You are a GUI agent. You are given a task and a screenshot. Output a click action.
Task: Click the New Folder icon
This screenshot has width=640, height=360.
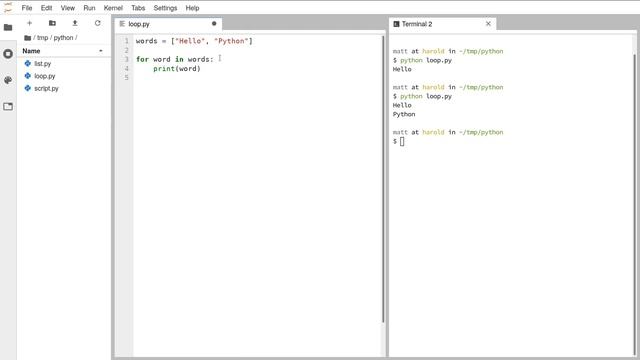pyautogui.click(x=52, y=23)
